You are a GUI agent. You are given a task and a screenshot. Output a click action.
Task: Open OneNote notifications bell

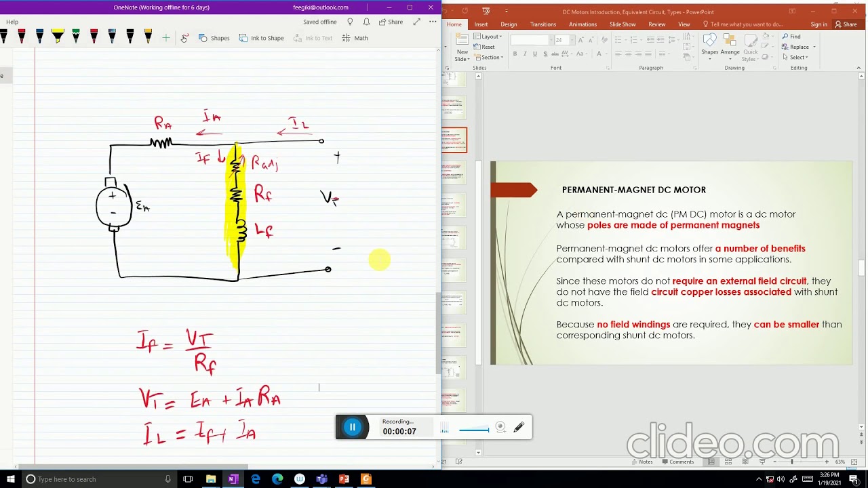pyautogui.click(x=366, y=22)
